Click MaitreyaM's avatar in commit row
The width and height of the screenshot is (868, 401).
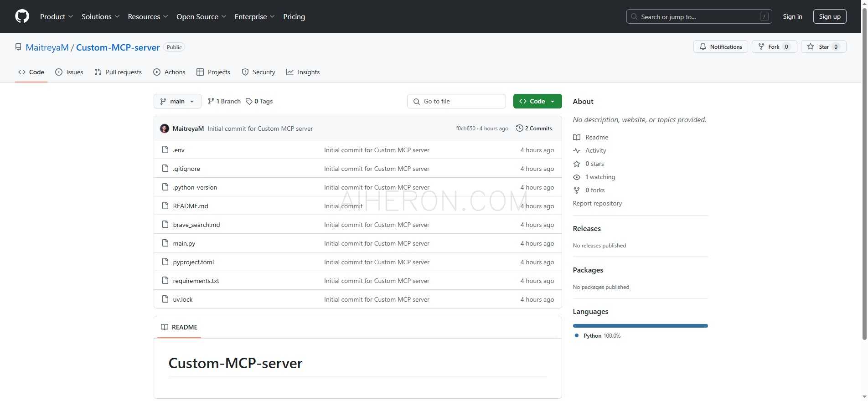point(165,129)
